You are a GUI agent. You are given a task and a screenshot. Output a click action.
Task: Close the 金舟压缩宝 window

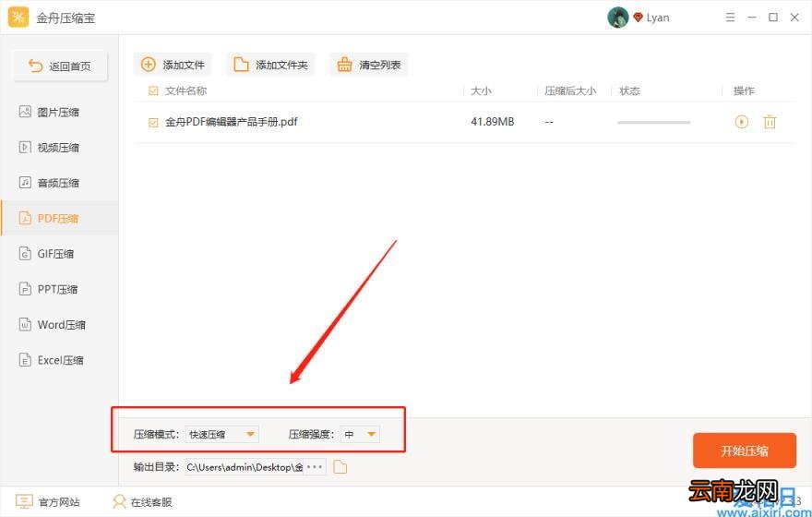pos(794,18)
